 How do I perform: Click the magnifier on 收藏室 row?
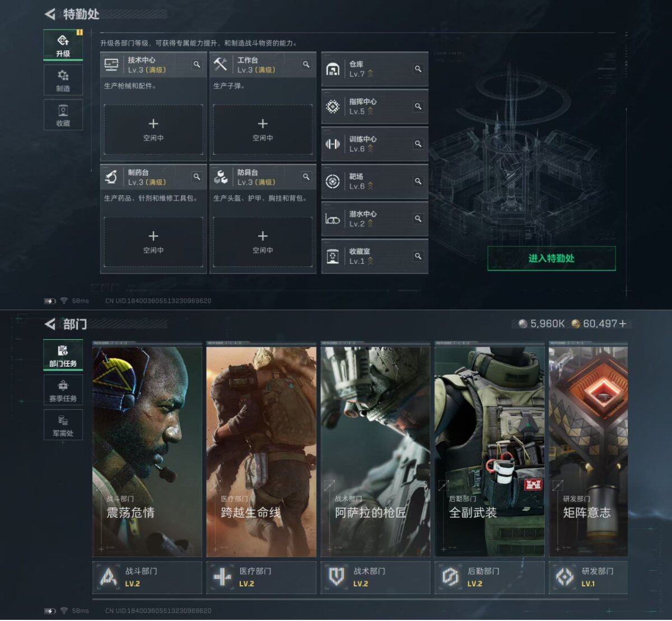click(x=418, y=256)
